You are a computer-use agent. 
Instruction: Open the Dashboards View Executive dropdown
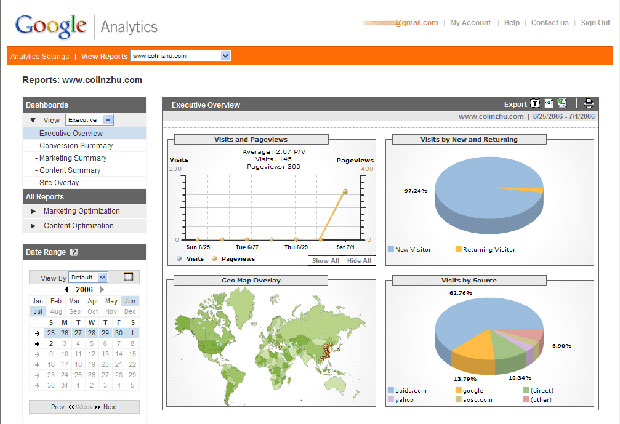(90, 120)
